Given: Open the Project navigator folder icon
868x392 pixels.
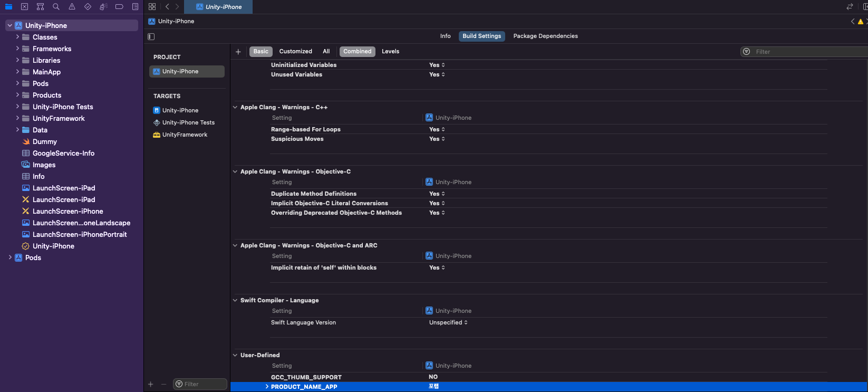Looking at the screenshot, I should tap(8, 7).
